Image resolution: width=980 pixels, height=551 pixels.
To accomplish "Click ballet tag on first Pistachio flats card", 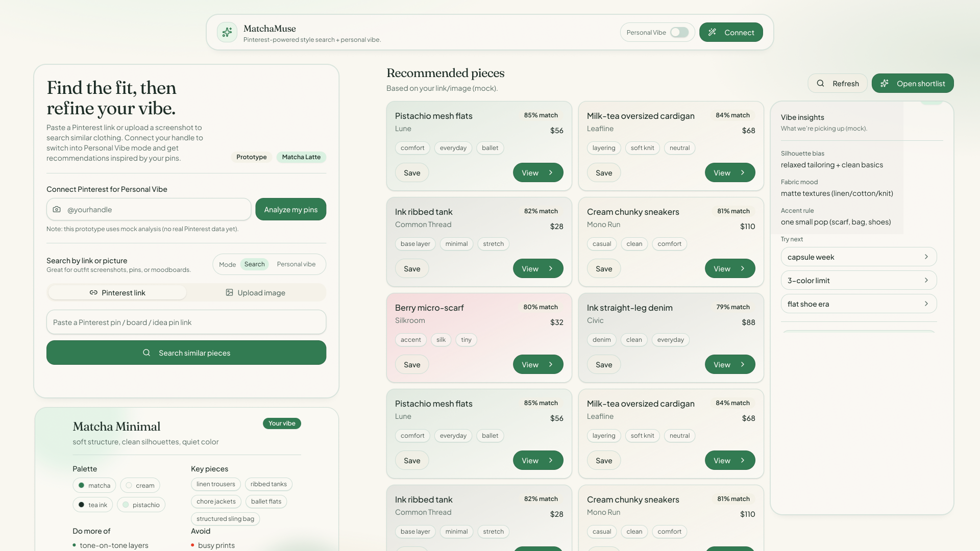I will [x=490, y=148].
